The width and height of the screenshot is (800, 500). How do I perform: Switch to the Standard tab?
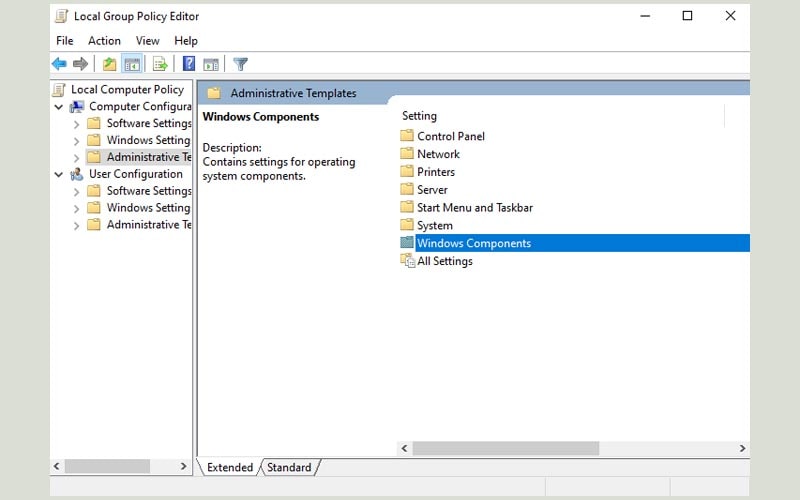289,467
